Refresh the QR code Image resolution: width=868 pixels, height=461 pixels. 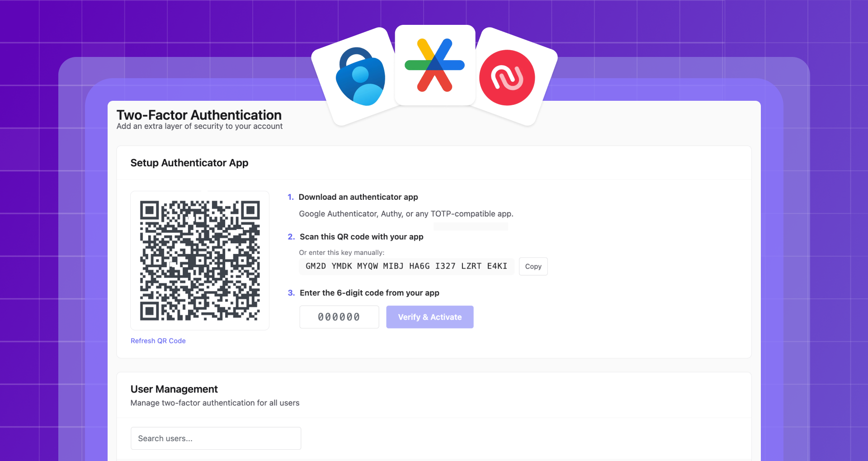click(158, 340)
